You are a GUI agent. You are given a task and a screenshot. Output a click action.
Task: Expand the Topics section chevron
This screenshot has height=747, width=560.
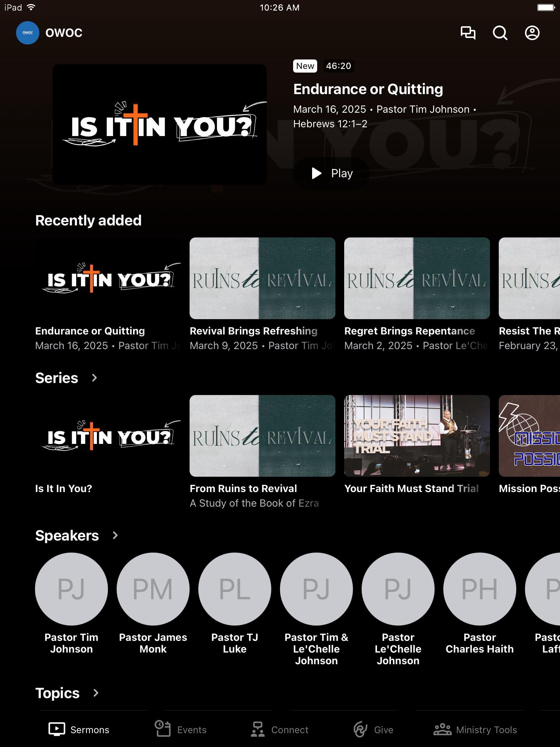click(x=96, y=693)
